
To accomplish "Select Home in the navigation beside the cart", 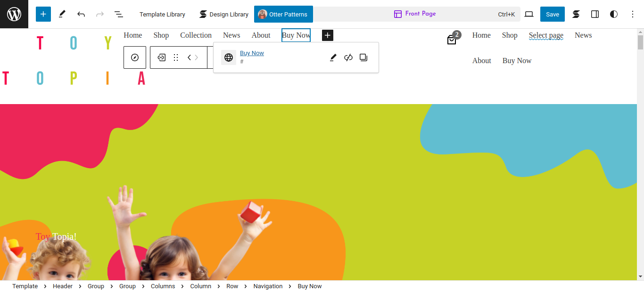I will tap(481, 35).
